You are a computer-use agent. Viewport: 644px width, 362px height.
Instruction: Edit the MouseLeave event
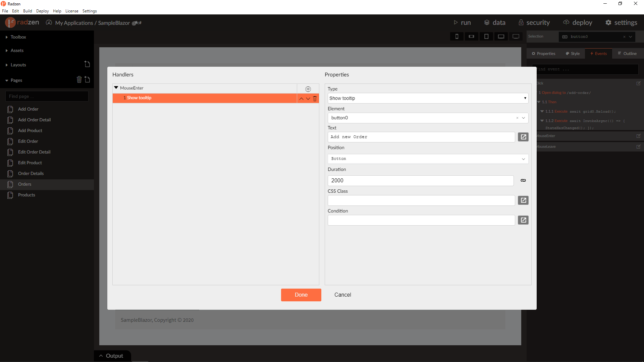638,147
